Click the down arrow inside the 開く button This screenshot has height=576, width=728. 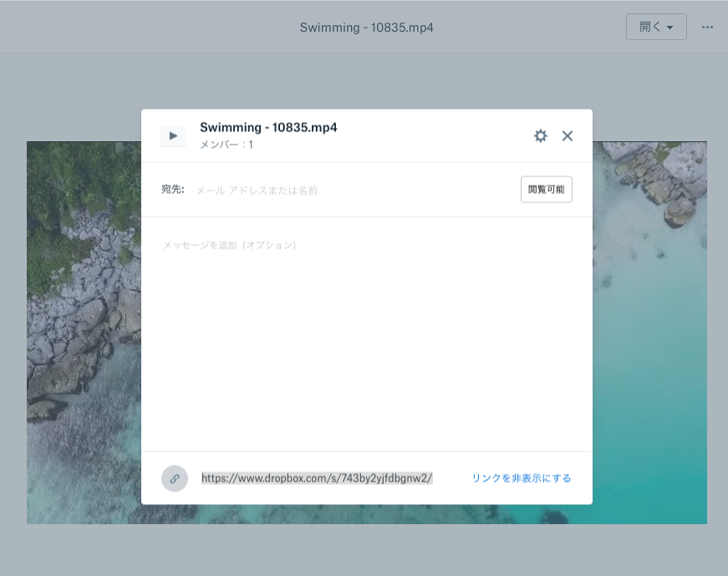670,28
